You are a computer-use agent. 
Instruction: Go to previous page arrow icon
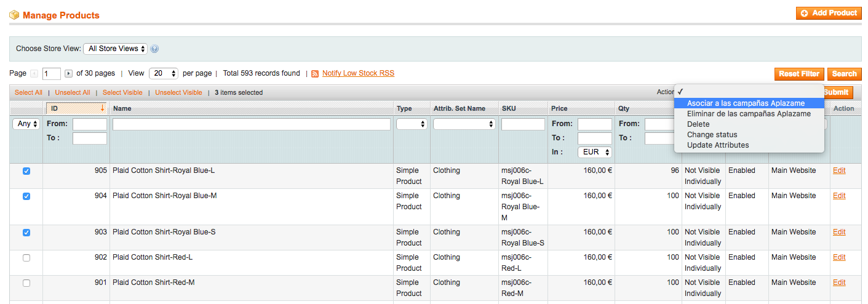(x=34, y=73)
